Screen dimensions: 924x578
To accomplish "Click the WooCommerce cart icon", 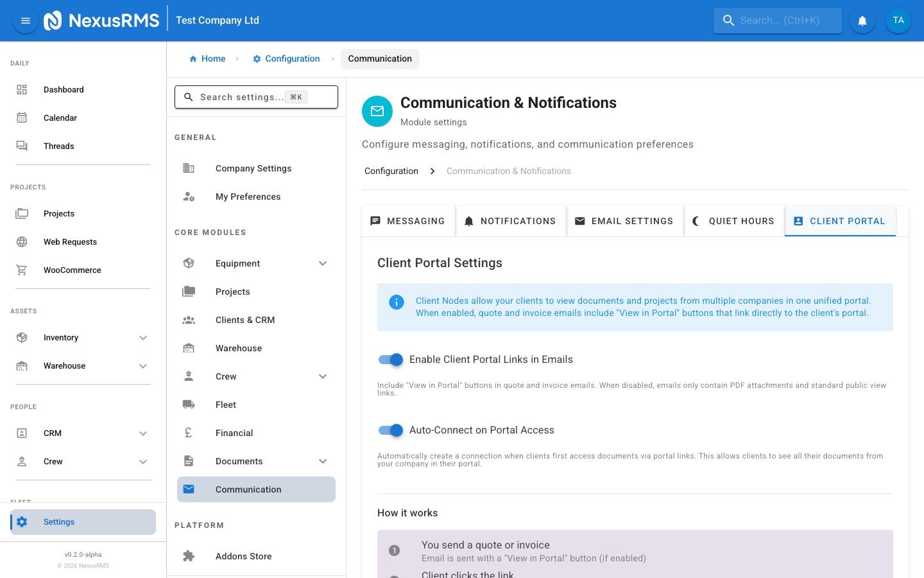I will point(22,270).
